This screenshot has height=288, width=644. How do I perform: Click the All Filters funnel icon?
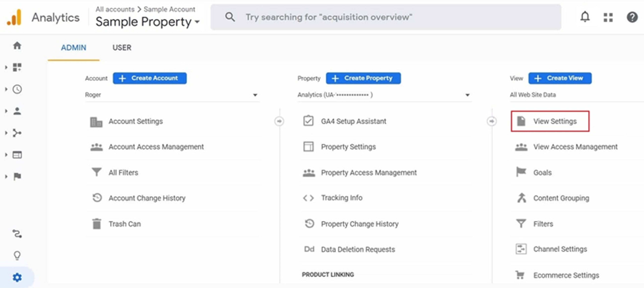click(96, 172)
